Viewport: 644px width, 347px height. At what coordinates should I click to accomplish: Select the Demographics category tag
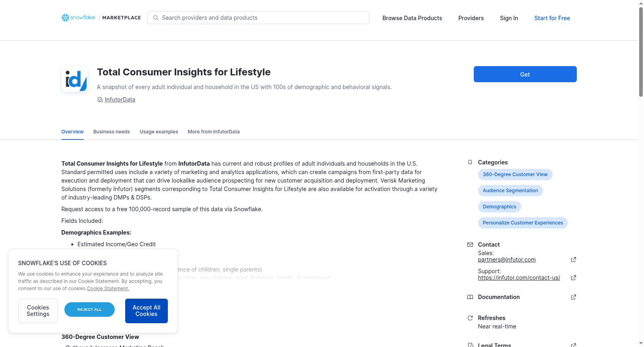point(500,207)
